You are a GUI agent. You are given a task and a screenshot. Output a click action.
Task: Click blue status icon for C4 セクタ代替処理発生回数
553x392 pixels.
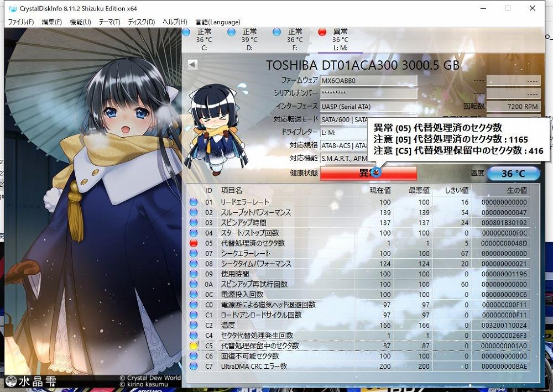[x=193, y=335]
